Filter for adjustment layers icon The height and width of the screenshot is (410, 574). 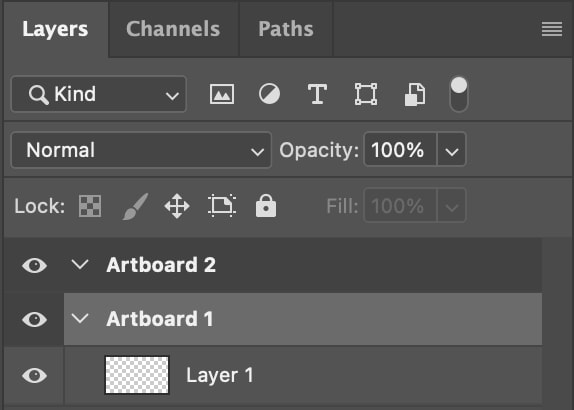pos(269,94)
